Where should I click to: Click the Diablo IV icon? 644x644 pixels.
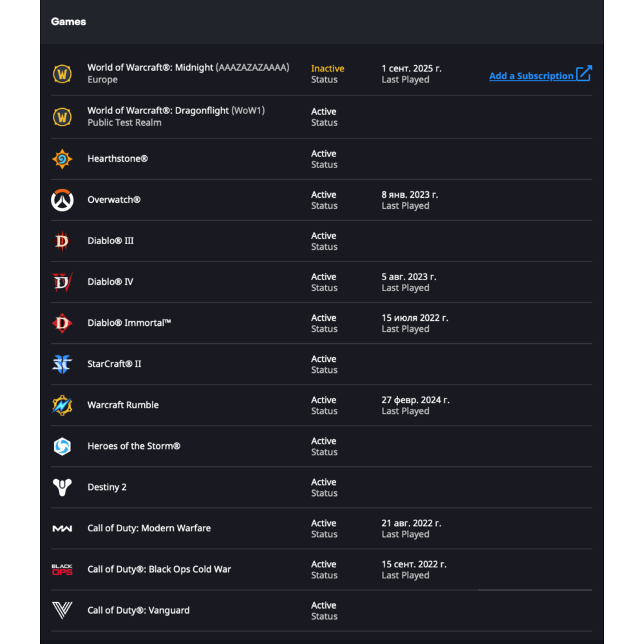[62, 282]
